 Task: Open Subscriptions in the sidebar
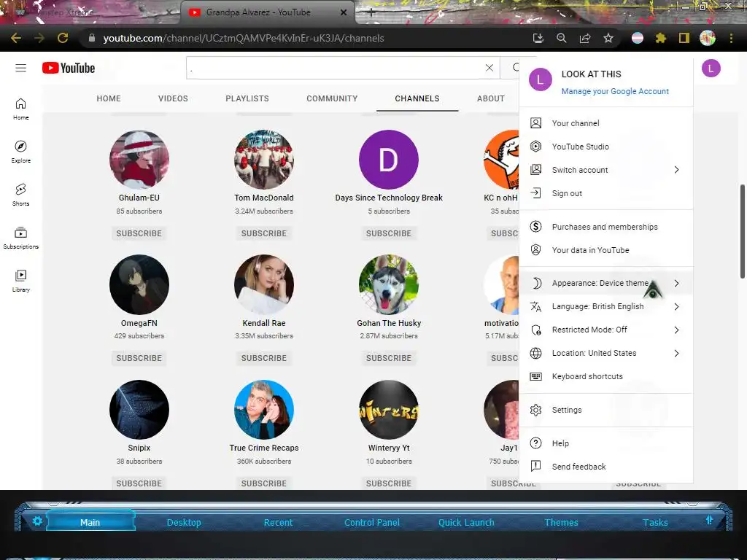coord(20,238)
